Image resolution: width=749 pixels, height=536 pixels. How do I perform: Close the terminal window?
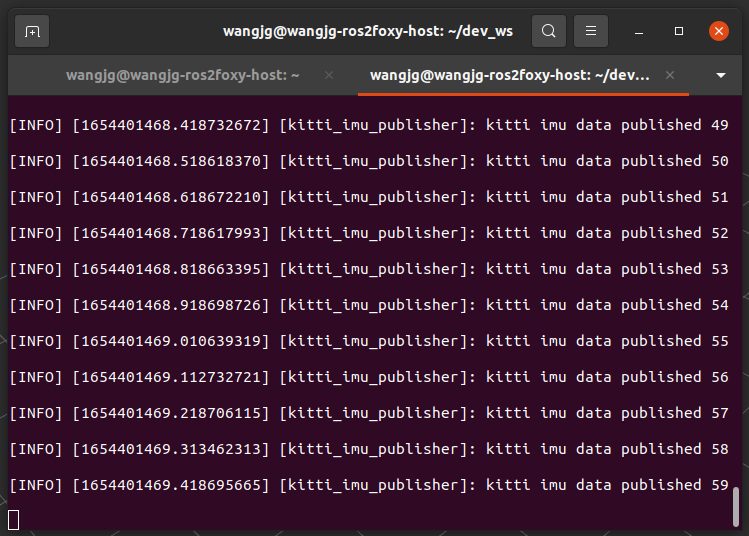click(718, 32)
